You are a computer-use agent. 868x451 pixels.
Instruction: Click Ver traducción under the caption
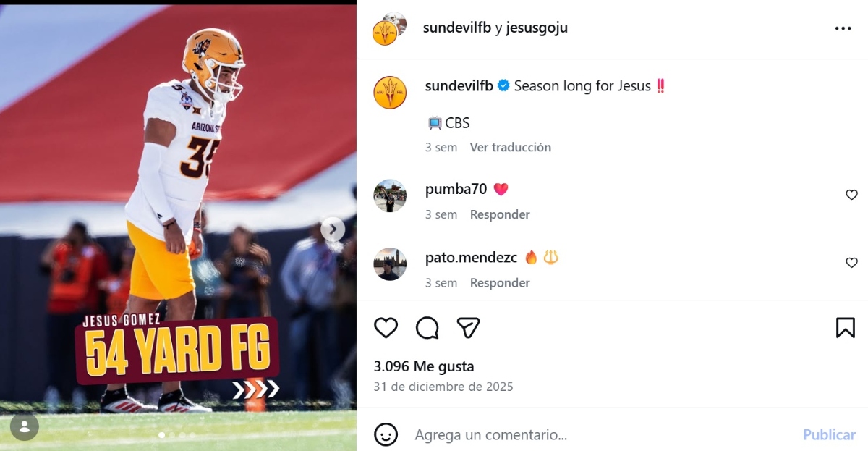[x=510, y=147]
